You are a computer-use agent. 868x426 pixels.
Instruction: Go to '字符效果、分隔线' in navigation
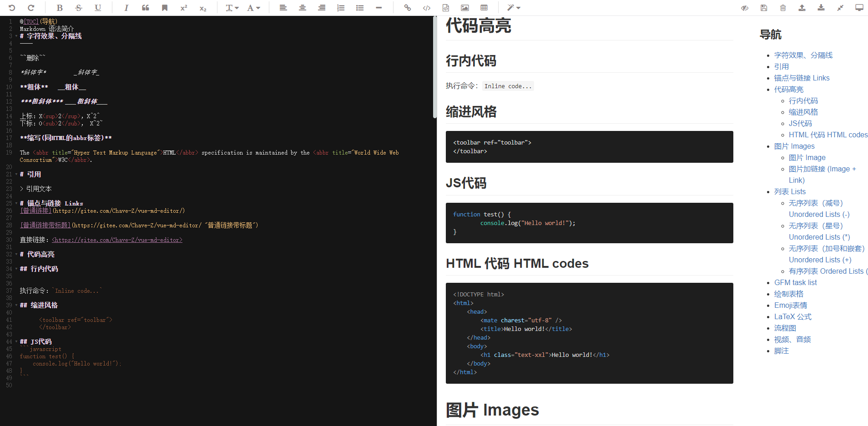803,55
